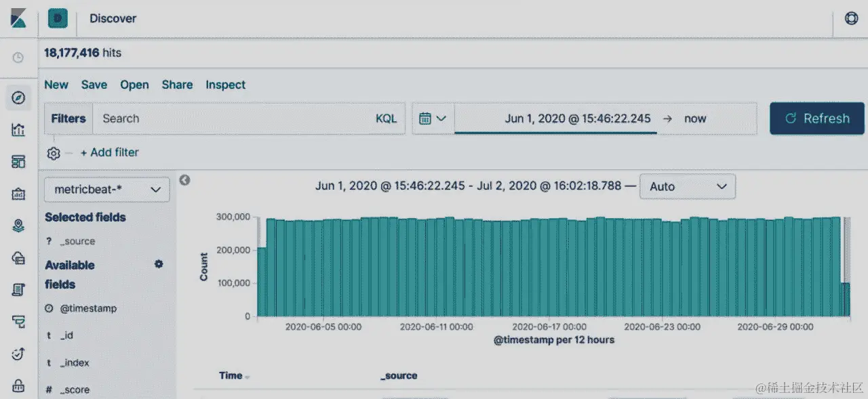Open Recently viewed clock icon in sidebar

click(18, 58)
